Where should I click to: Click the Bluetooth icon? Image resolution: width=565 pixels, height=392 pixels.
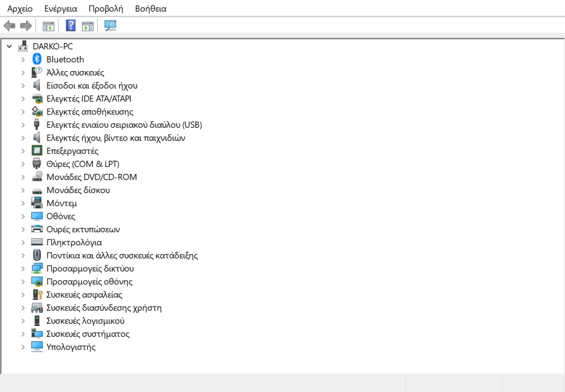click(x=37, y=59)
